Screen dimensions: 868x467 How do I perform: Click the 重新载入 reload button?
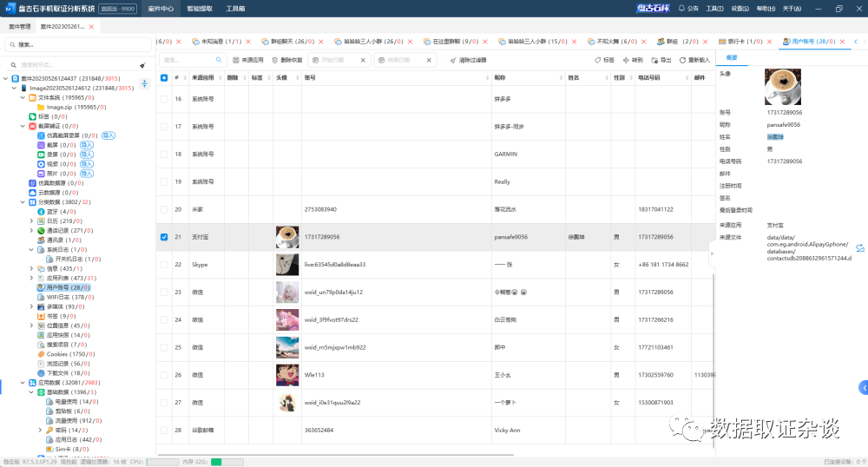coord(694,60)
